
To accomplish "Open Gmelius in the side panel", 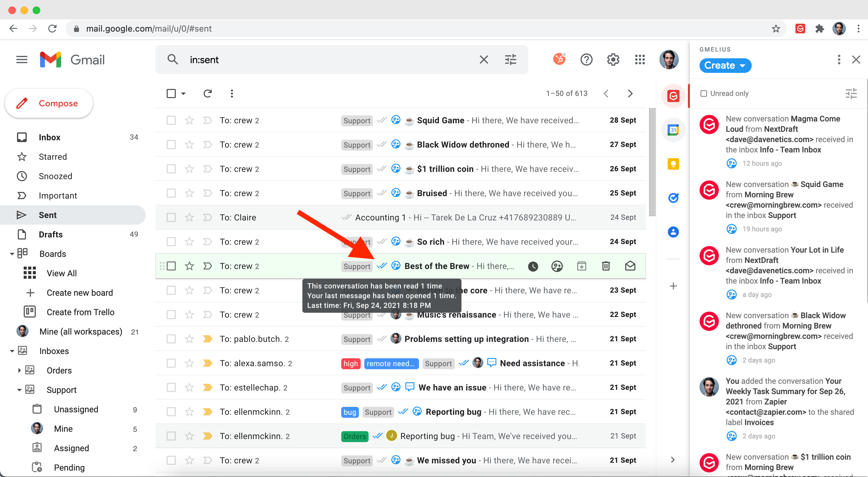I will click(673, 96).
